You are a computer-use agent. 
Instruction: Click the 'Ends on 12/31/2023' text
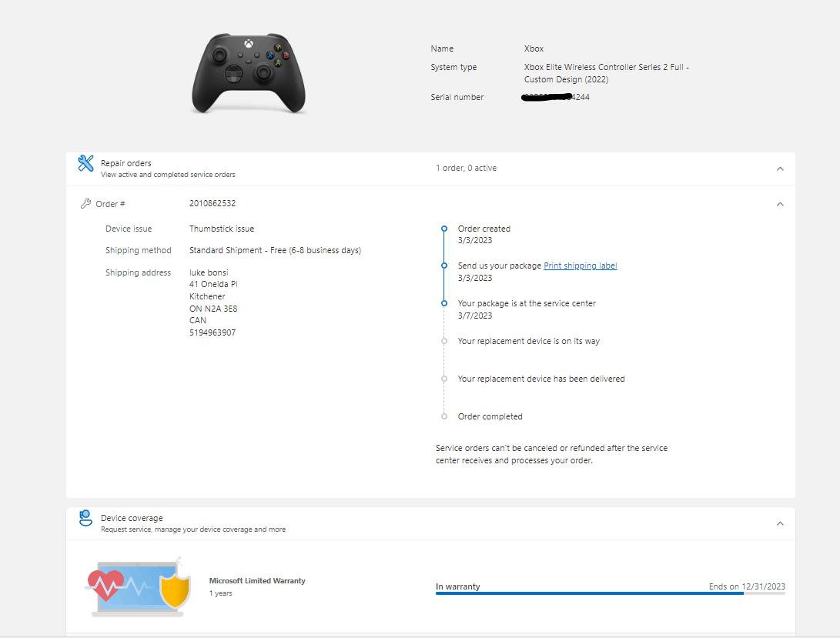747,586
